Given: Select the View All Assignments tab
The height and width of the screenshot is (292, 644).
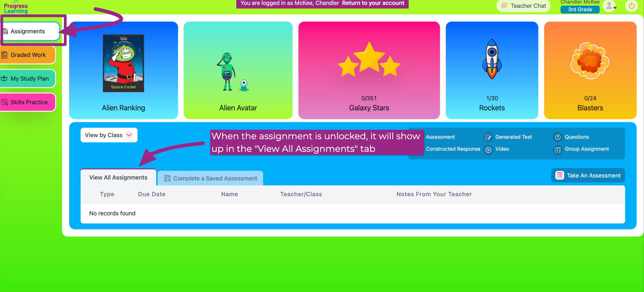Looking at the screenshot, I should click(118, 177).
